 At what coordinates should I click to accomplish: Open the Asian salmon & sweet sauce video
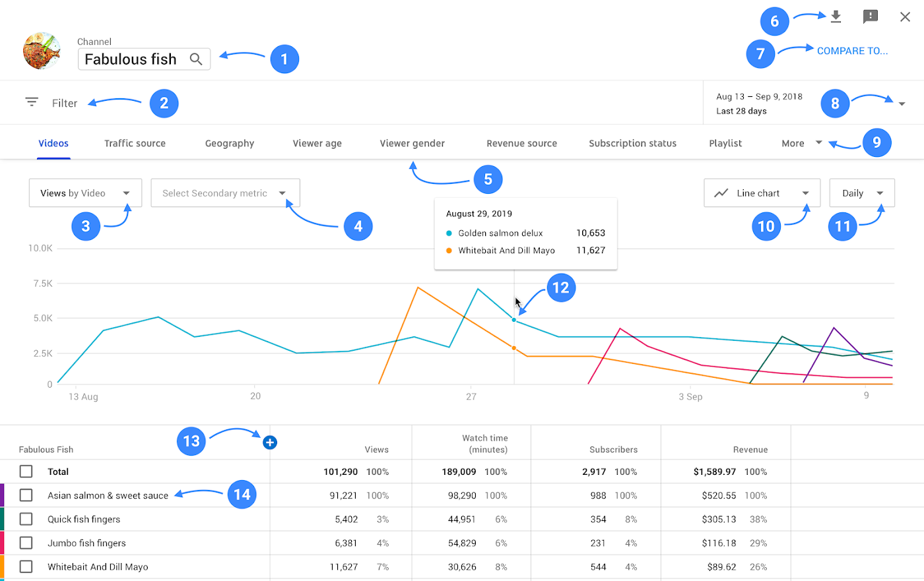[x=108, y=495]
